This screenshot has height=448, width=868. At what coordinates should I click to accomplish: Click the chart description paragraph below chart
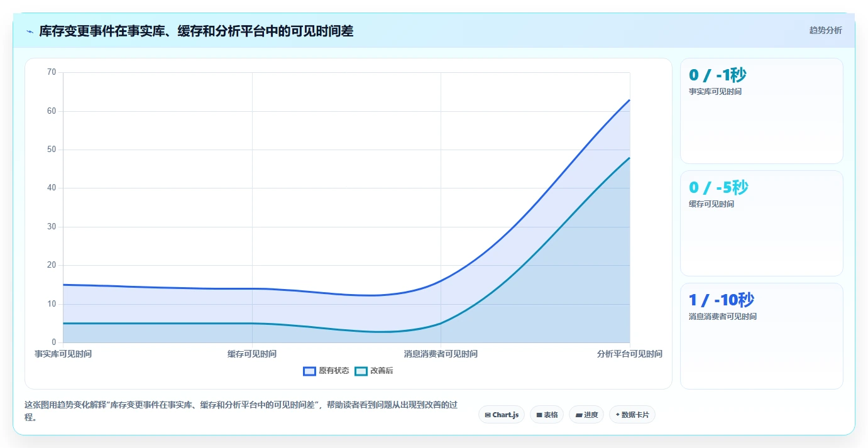click(x=241, y=411)
